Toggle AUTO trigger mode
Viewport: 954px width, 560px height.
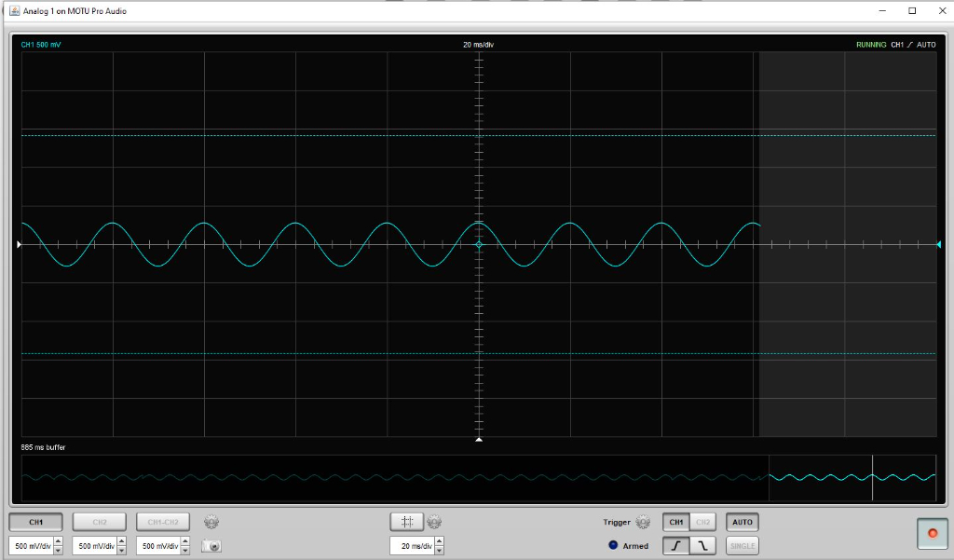(x=742, y=522)
